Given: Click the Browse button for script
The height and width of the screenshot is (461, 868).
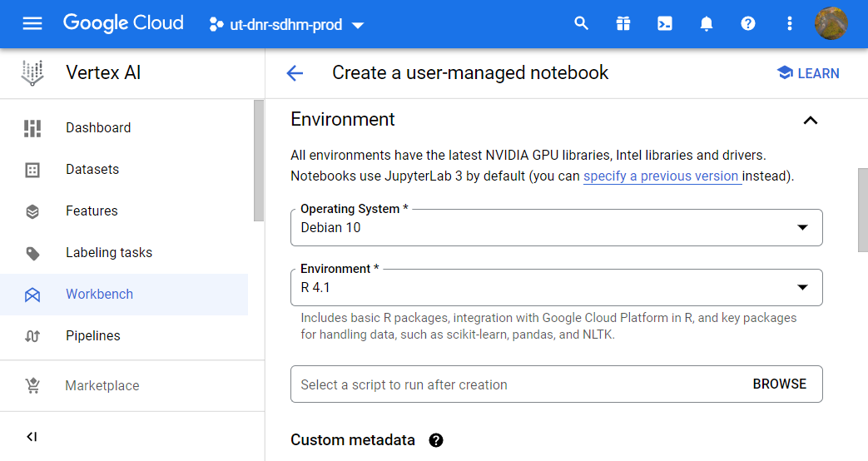Looking at the screenshot, I should pos(779,384).
